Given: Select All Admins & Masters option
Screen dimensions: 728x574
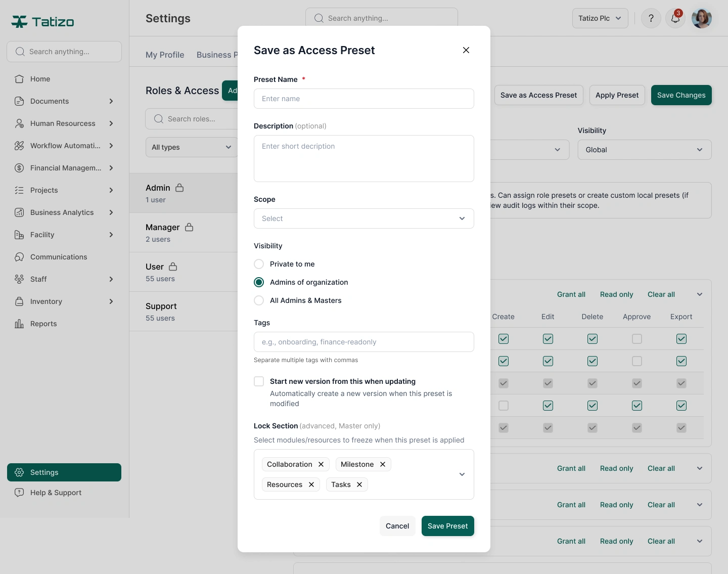Looking at the screenshot, I should (x=259, y=300).
